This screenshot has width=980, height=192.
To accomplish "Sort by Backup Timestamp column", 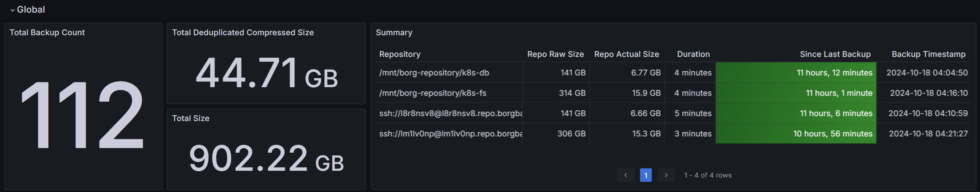I will pos(929,54).
